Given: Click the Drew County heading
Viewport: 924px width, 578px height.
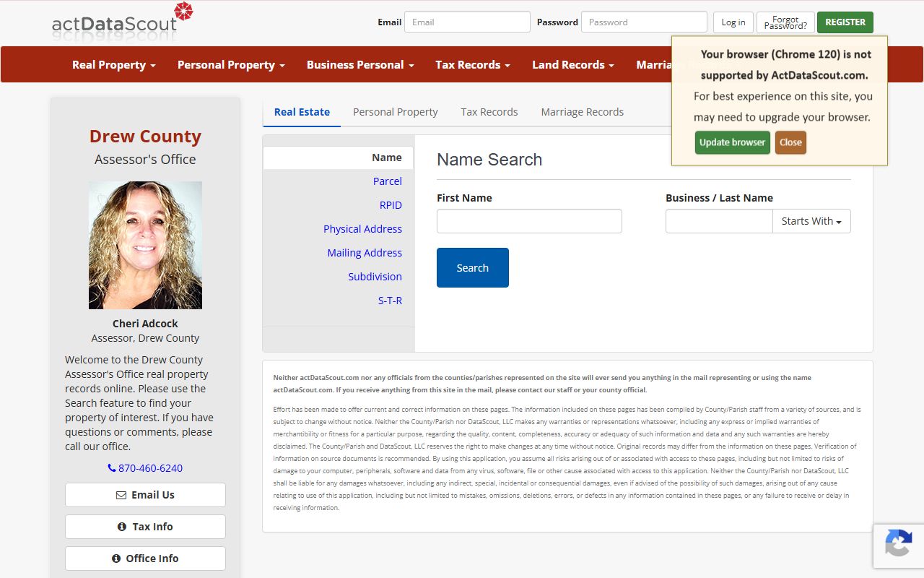Looking at the screenshot, I should pyautogui.click(x=145, y=136).
